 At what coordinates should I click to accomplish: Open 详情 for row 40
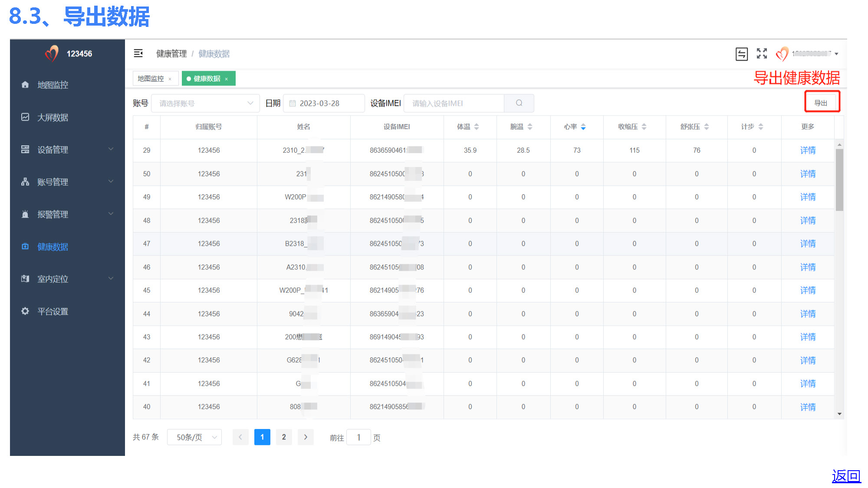click(x=808, y=407)
